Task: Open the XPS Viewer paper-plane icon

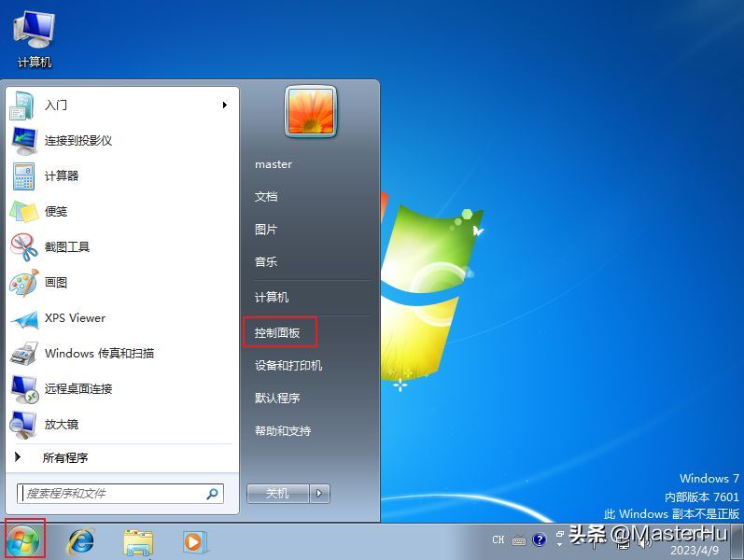Action: (x=23, y=319)
